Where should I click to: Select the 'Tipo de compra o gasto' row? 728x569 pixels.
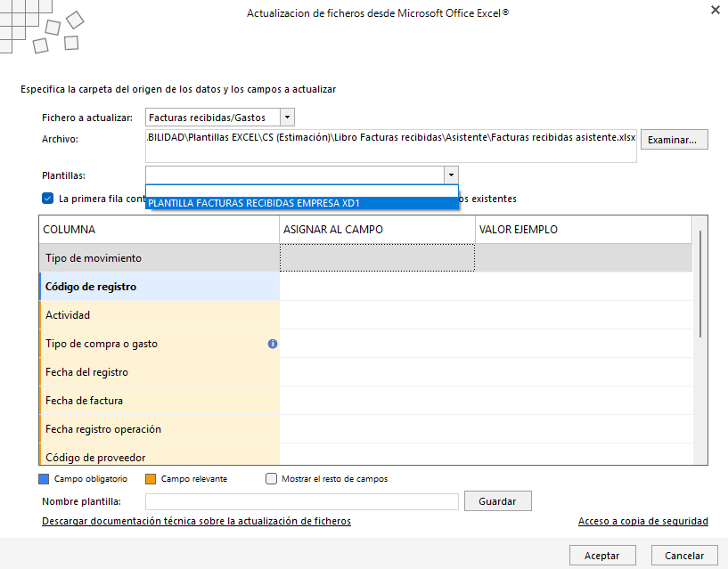click(x=366, y=344)
